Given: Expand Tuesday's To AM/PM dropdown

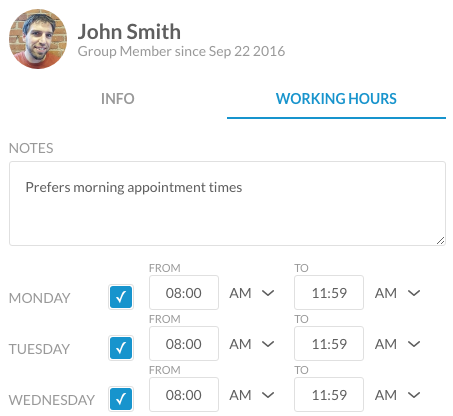Looking at the screenshot, I should point(397,344).
